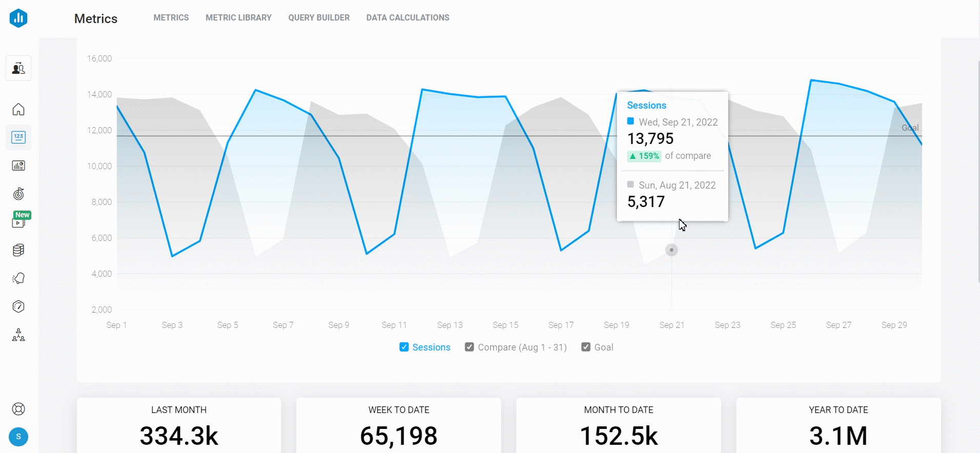
Task: Open the Goals target icon in sidebar
Action: [x=18, y=194]
